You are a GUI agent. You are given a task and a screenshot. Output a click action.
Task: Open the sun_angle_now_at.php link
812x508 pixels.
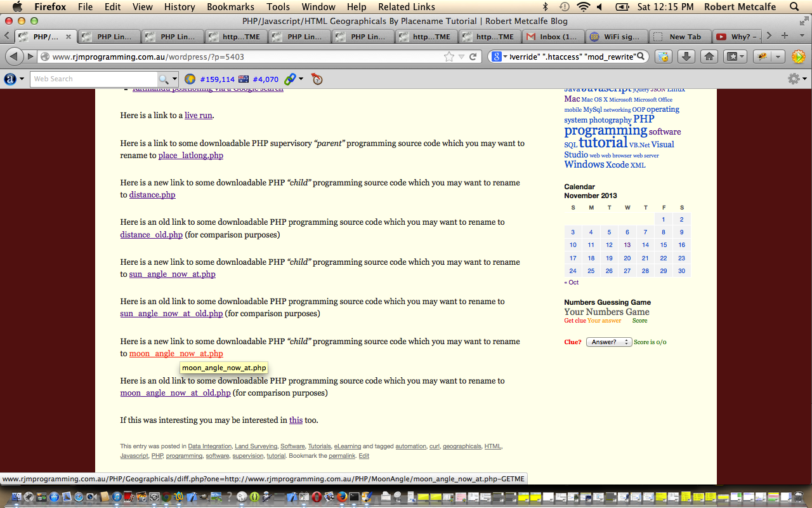pyautogui.click(x=173, y=274)
